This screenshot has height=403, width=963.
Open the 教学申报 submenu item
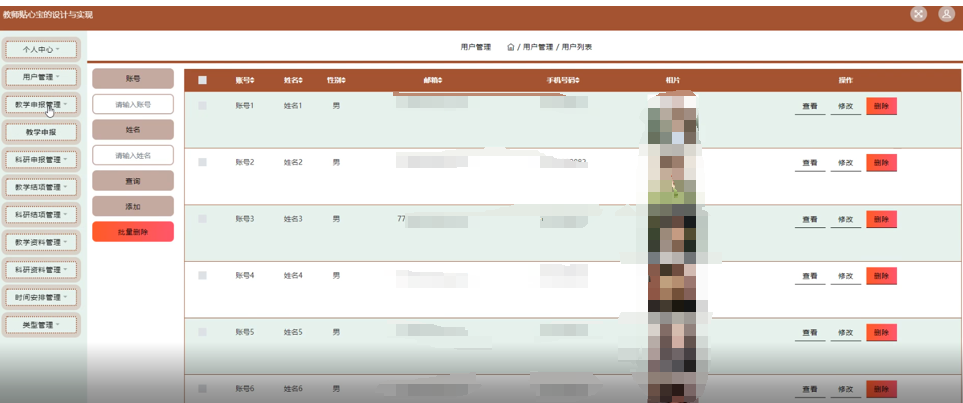pos(41,132)
